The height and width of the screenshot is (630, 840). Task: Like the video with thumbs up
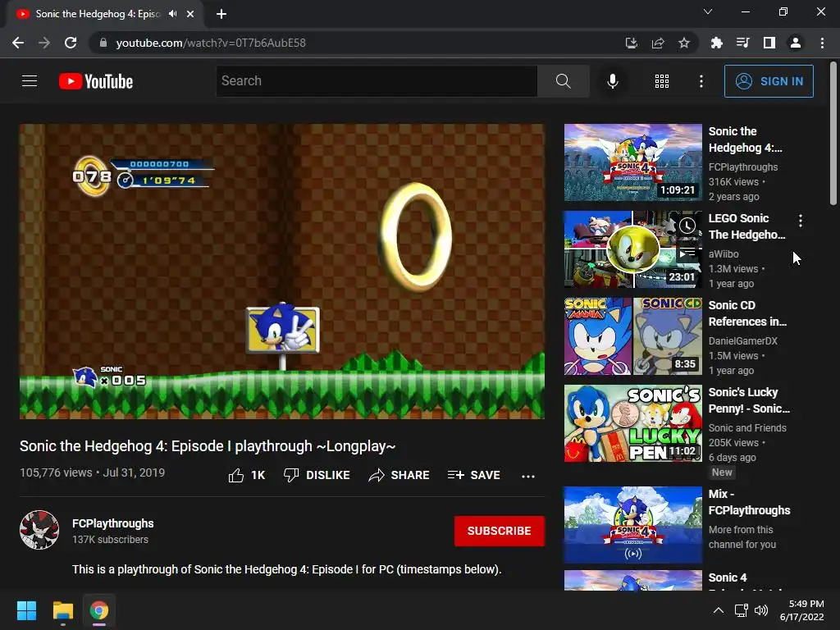(246, 475)
